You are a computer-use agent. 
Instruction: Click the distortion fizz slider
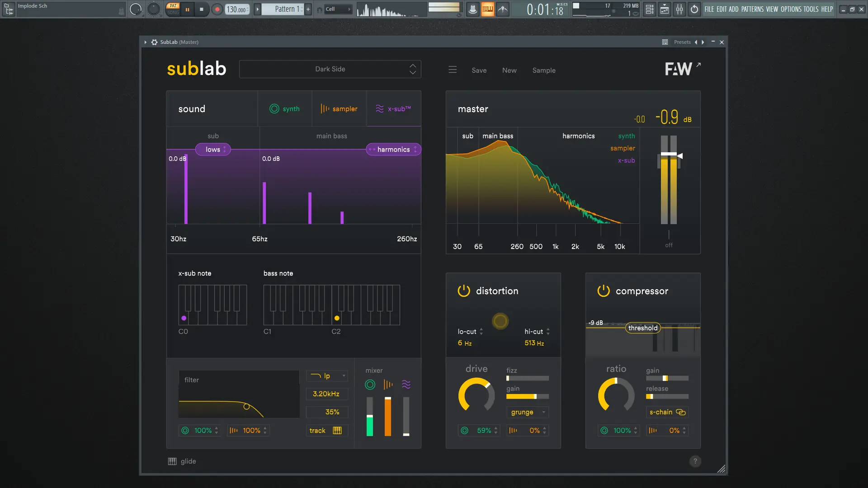pyautogui.click(x=527, y=378)
